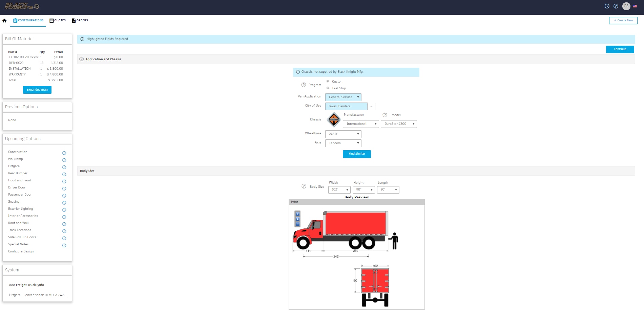Open the Van Application dropdown
The width and height of the screenshot is (644, 314).
[343, 97]
